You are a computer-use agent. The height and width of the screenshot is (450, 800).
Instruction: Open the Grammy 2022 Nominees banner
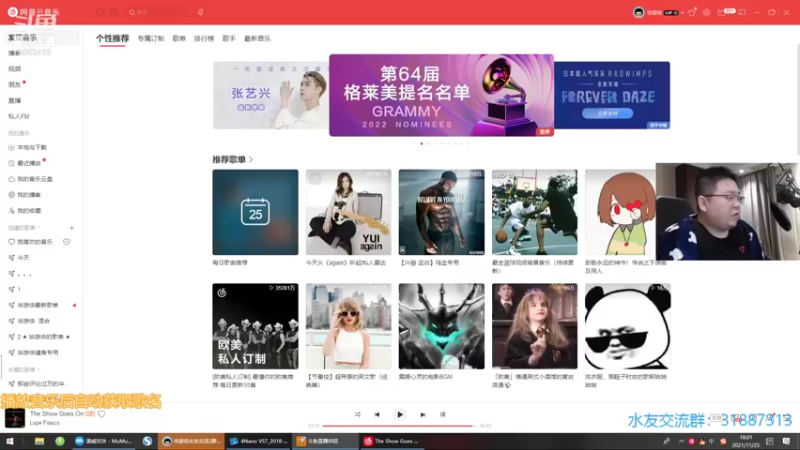click(441, 95)
